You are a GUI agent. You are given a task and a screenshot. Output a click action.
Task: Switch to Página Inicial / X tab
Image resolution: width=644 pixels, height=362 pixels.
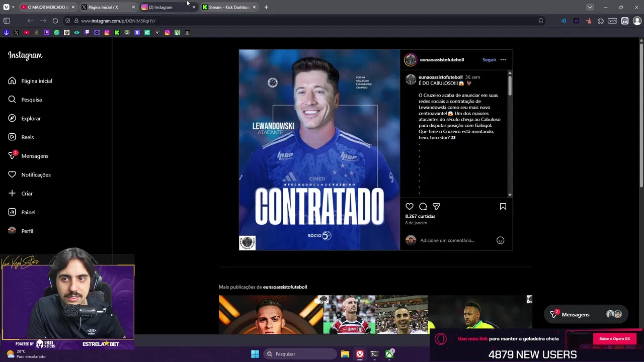coord(108,7)
